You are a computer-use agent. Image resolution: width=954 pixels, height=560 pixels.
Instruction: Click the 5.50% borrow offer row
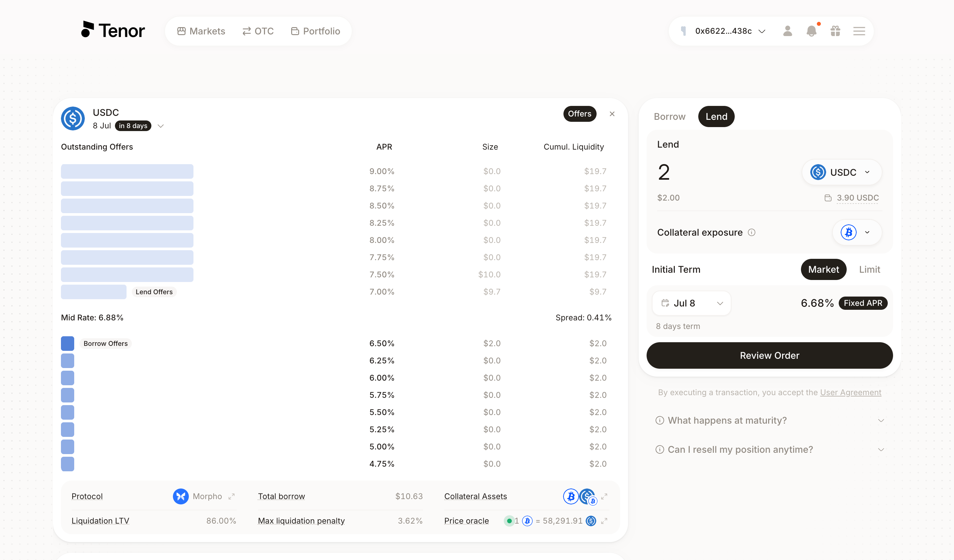[x=336, y=412]
